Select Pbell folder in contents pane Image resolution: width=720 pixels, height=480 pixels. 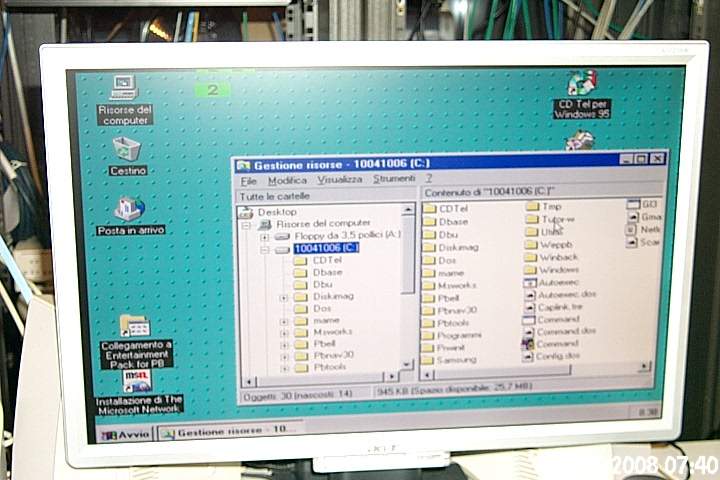(x=441, y=298)
